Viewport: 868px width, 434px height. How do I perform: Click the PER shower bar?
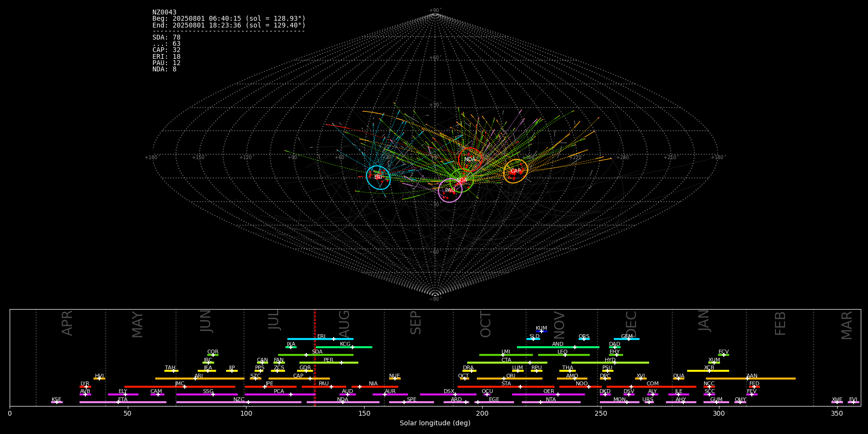[x=329, y=363]
